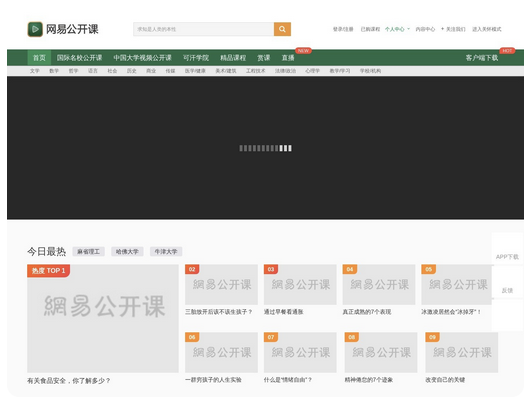
Task: Select the 工程技术 category
Action: (x=256, y=71)
